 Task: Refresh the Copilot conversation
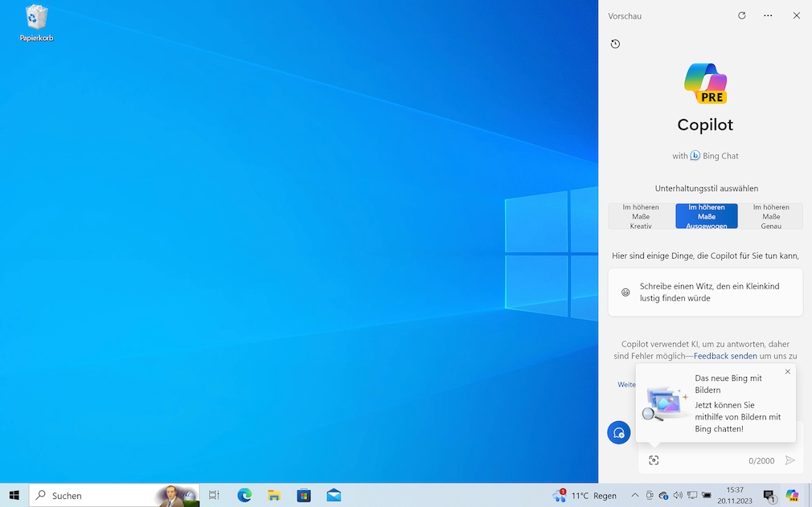741,15
